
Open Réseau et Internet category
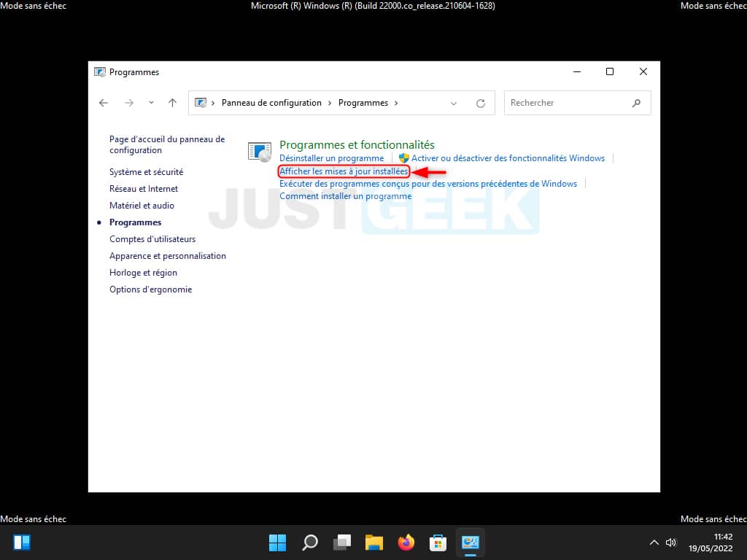coord(144,189)
